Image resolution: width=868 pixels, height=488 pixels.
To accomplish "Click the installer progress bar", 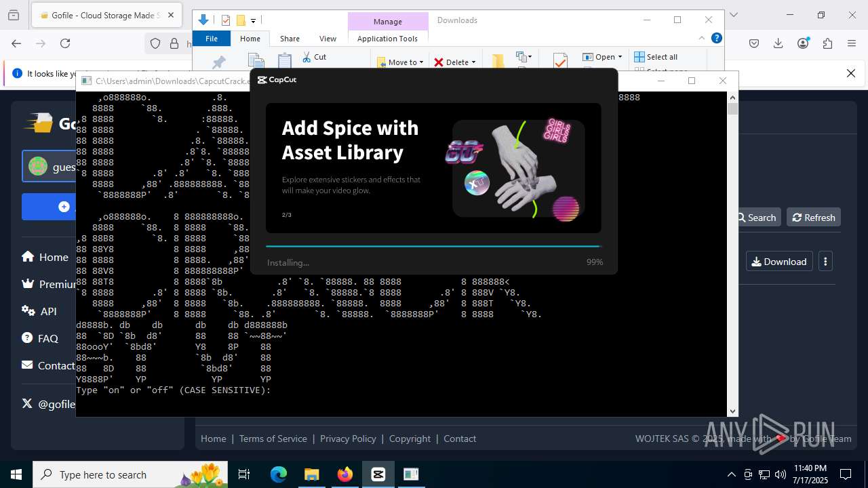I will (x=433, y=246).
